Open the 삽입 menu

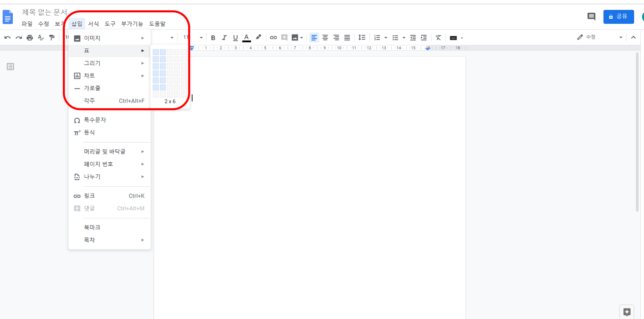[x=77, y=24]
